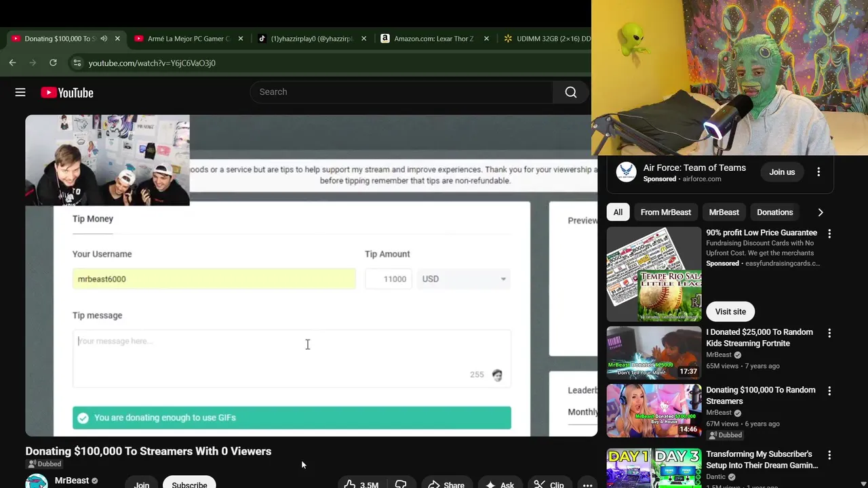868x488 pixels.
Task: Show more filter chips with right arrow
Action: pyautogui.click(x=820, y=212)
